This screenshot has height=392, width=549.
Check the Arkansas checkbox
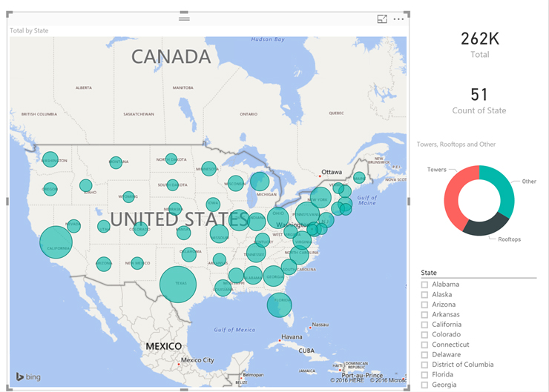[x=424, y=315]
